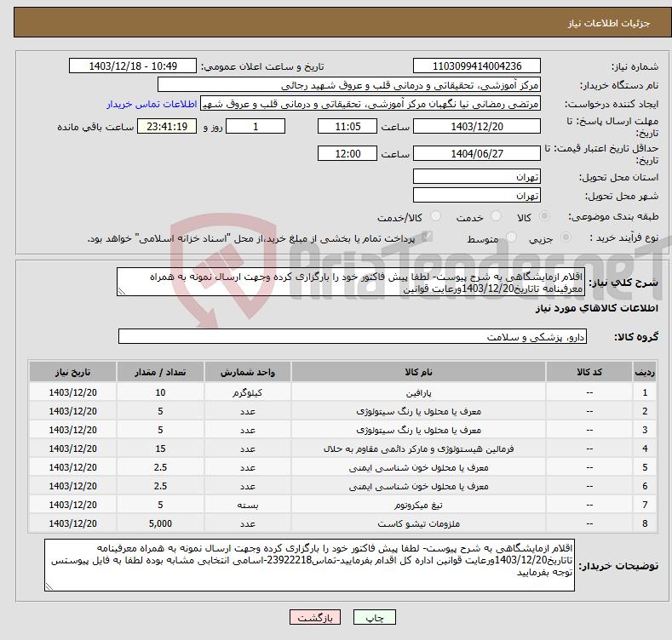672x640 pixels.
Task: Click the remaining days field showing 1
Action: [256, 126]
